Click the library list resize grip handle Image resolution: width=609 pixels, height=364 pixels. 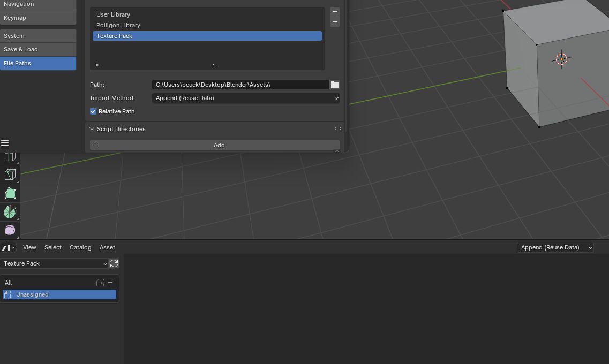(213, 65)
